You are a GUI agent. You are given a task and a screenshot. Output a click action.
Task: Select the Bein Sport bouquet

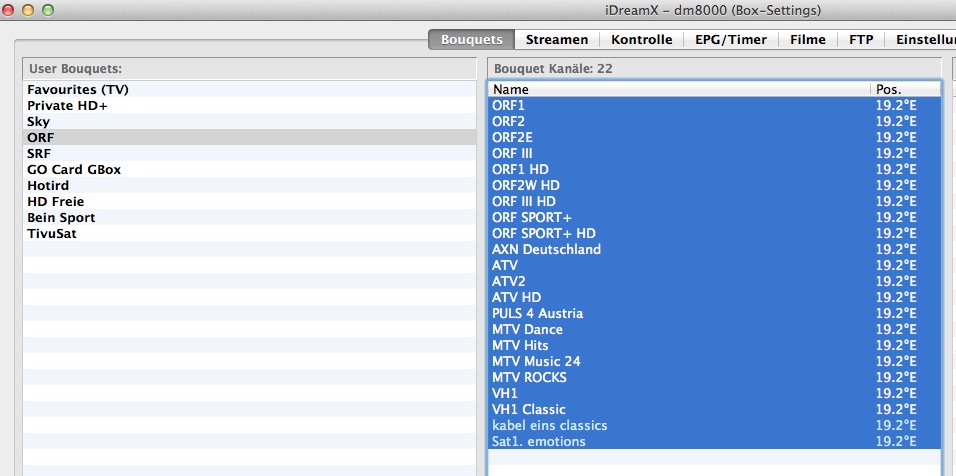click(x=250, y=218)
